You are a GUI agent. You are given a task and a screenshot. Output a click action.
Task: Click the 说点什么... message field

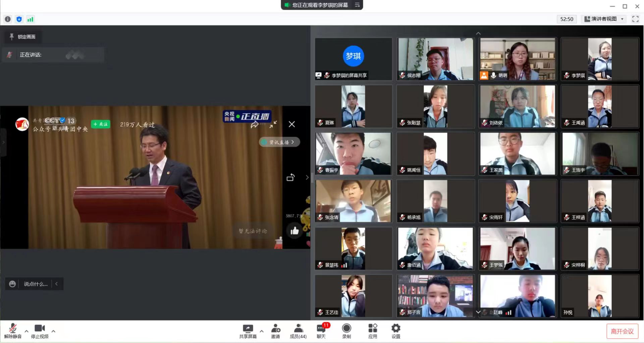coord(36,284)
